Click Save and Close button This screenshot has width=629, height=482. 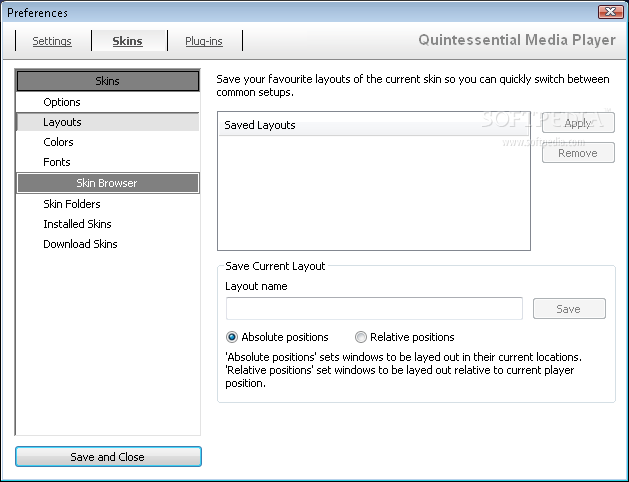(x=108, y=457)
